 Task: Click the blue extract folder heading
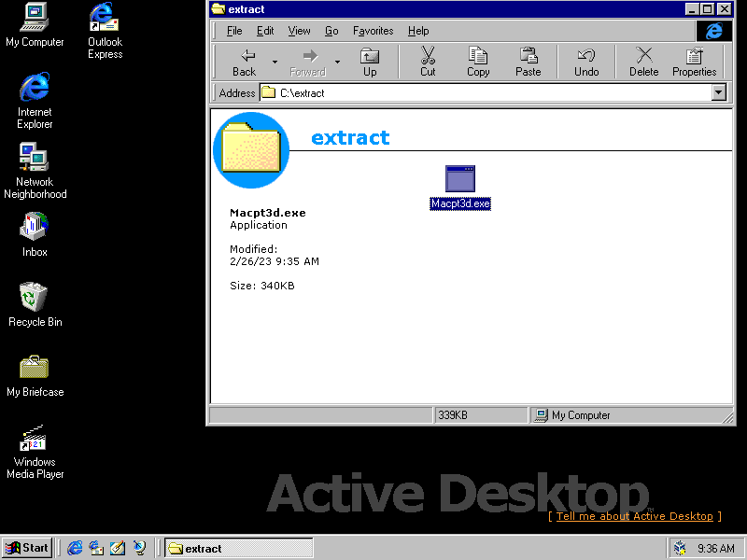[x=350, y=137]
